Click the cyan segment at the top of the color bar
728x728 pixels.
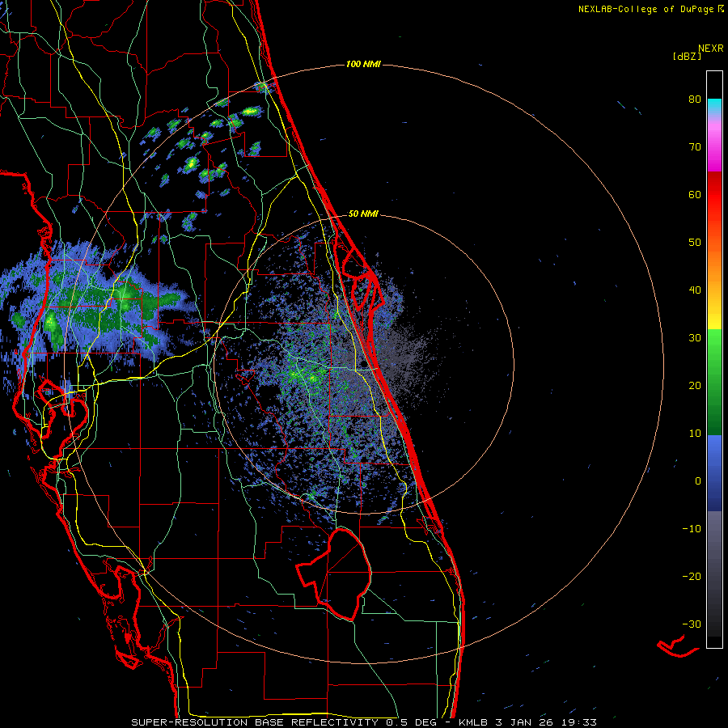tap(714, 106)
